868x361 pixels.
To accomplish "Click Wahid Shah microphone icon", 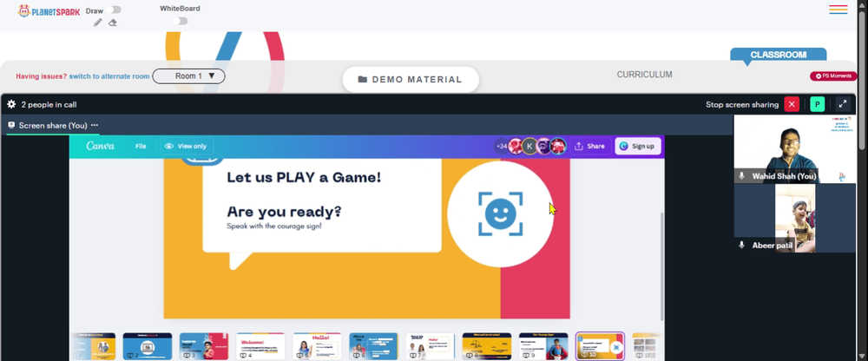I will click(742, 176).
